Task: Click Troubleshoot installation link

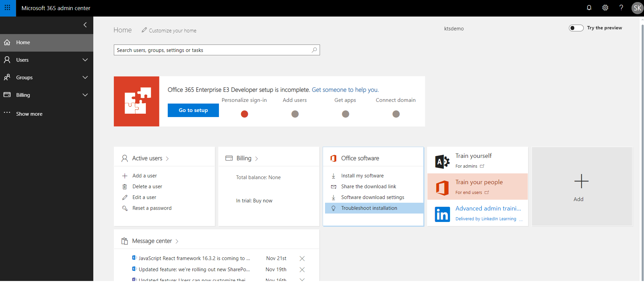Action: pyautogui.click(x=369, y=208)
